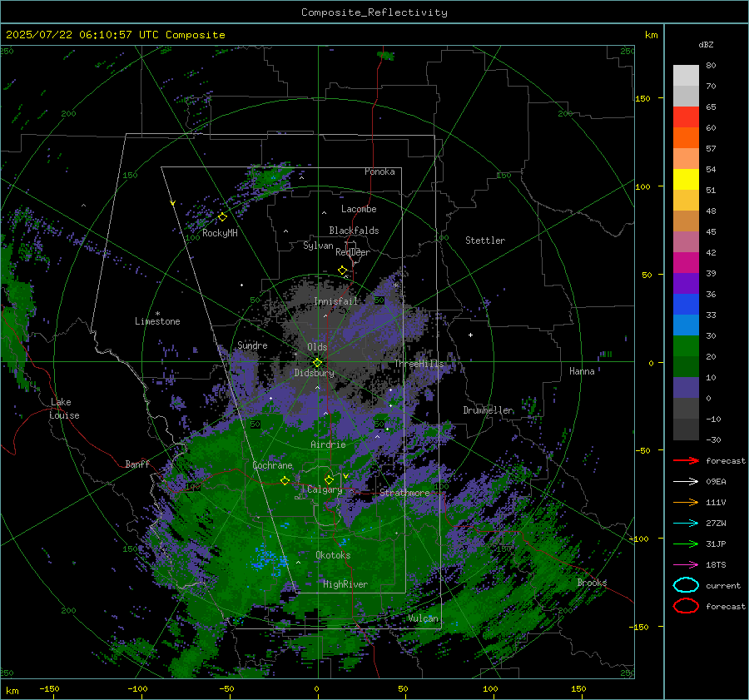Click the cyan 27ZW arrow in the legend
This screenshot has width=749, height=700.
point(686,524)
